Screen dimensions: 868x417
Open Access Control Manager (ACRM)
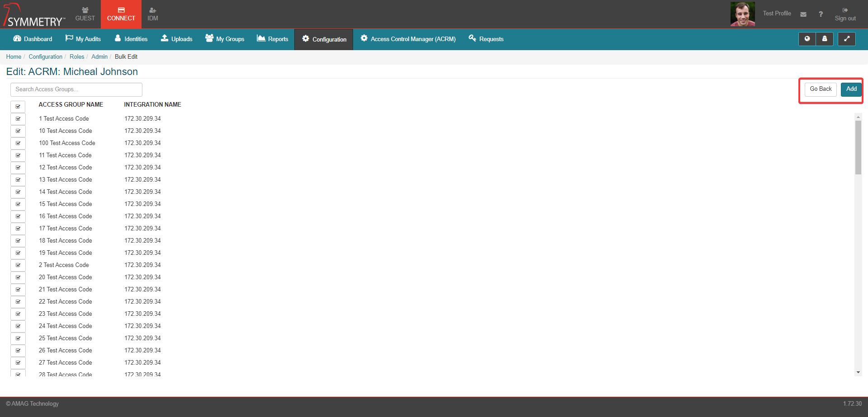tap(408, 39)
